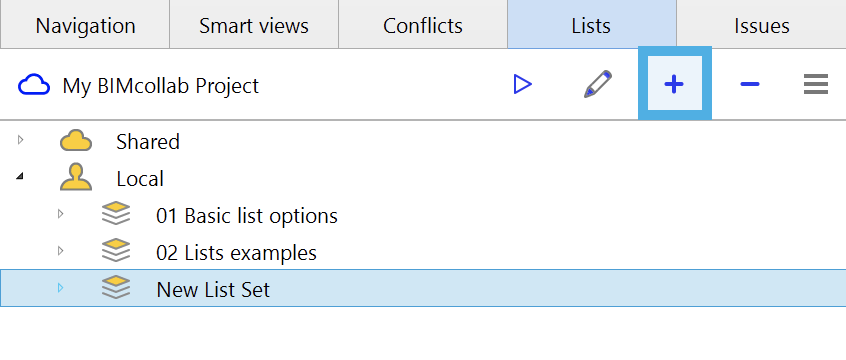
Task: Click the New List Set layers icon
Action: click(x=116, y=288)
